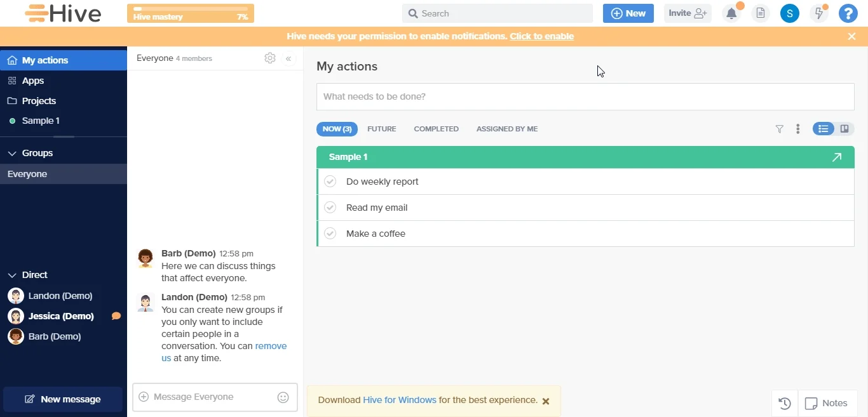The width and height of the screenshot is (868, 417).
Task: Open the history clock icon
Action: (785, 404)
